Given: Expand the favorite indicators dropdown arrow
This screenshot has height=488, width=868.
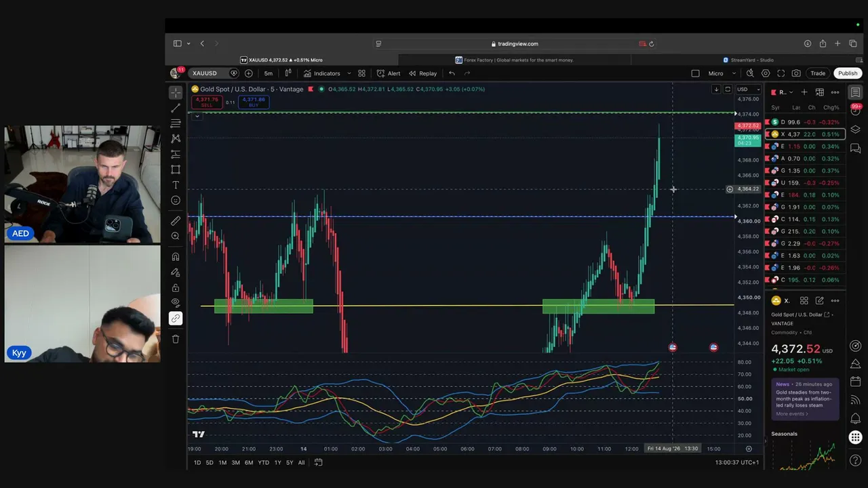Looking at the screenshot, I should [x=349, y=73].
